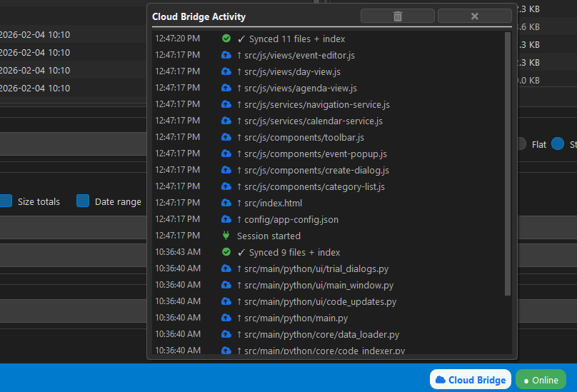
Task: Select the create-dialog.js log entry
Action: point(328,170)
